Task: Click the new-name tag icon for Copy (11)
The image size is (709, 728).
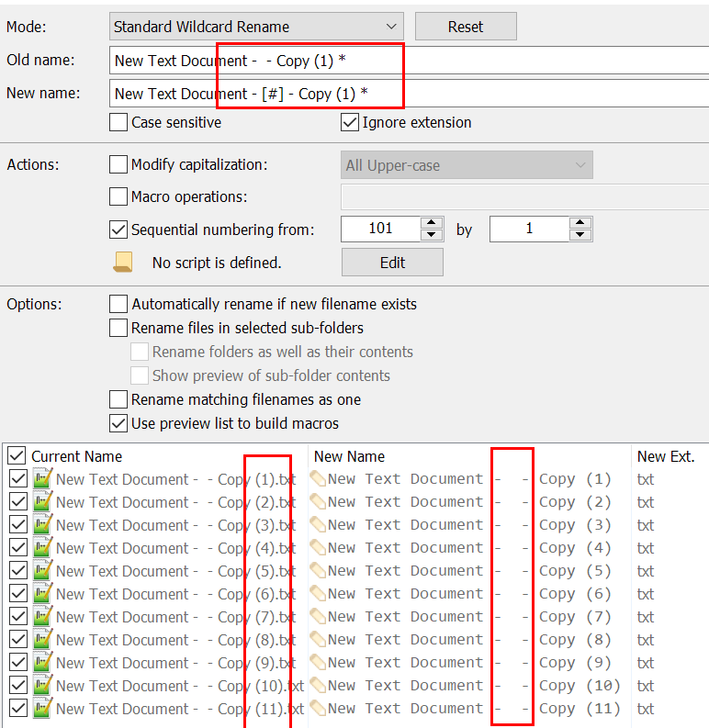Action: (x=319, y=708)
